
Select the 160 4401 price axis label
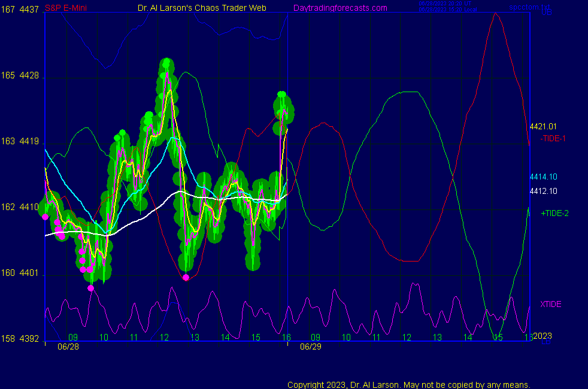20,273
